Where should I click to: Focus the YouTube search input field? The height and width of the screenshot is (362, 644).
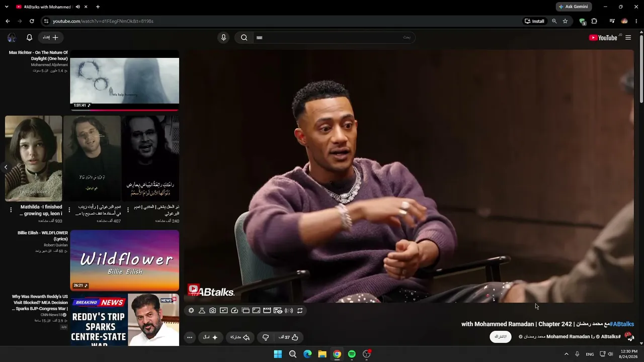[x=333, y=37]
